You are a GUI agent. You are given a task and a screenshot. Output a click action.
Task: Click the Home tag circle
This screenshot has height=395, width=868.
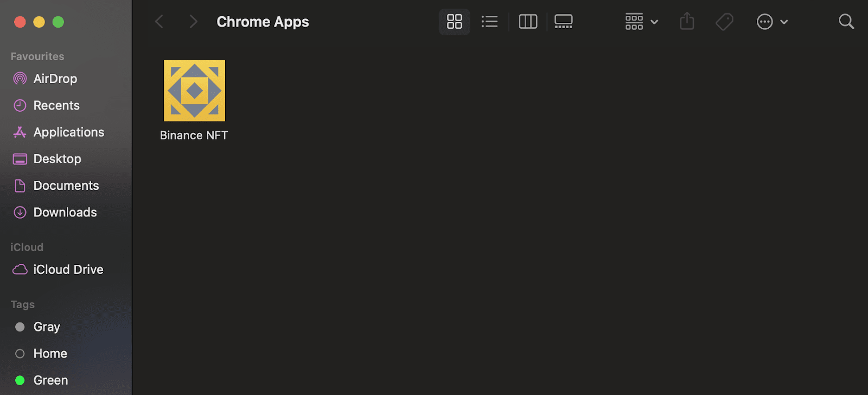click(20, 354)
